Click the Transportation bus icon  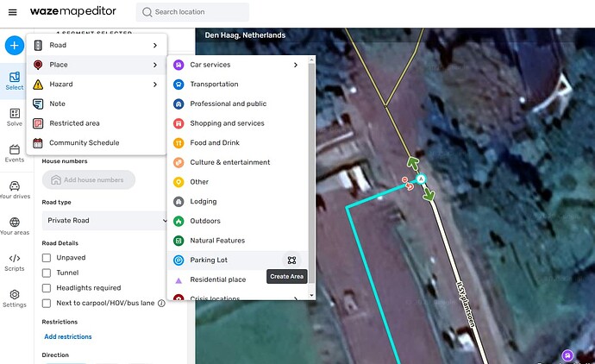click(178, 85)
